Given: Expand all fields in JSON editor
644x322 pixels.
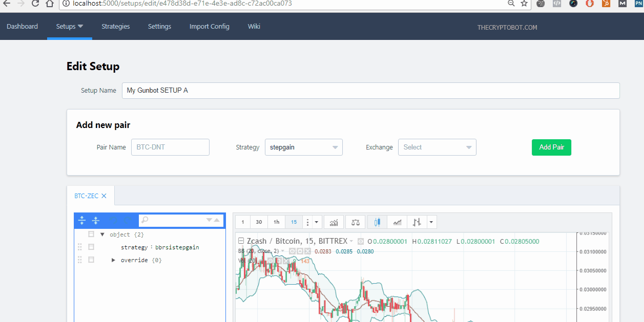Looking at the screenshot, I should pyautogui.click(x=82, y=221).
